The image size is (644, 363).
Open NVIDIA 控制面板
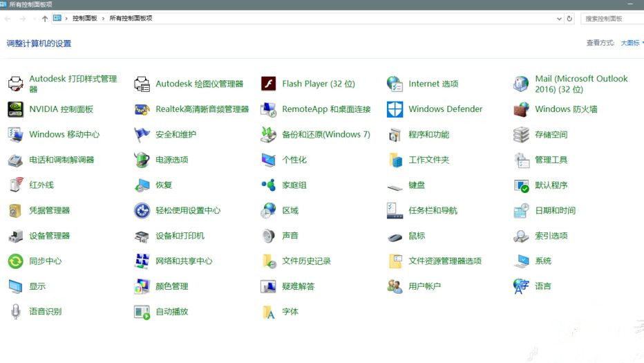(x=61, y=109)
